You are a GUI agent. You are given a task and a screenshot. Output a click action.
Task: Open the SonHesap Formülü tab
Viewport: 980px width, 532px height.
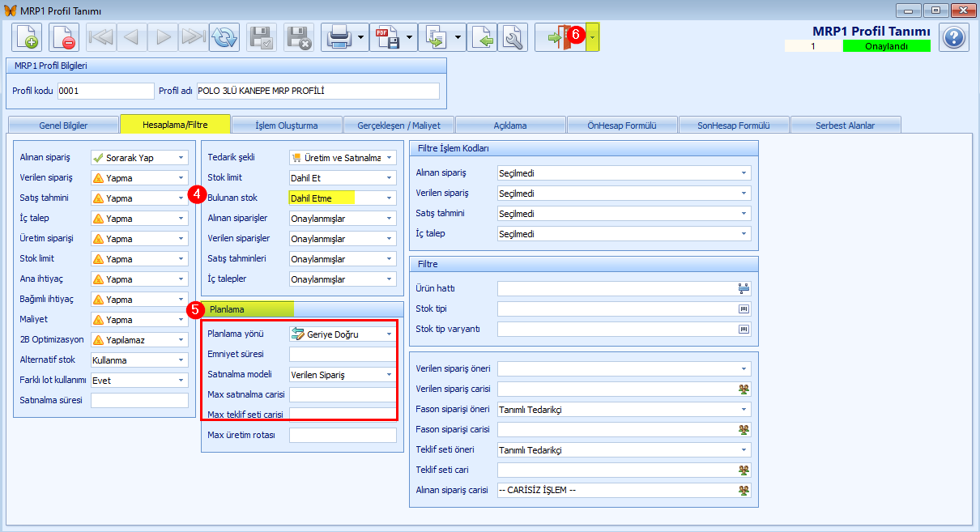pos(734,126)
